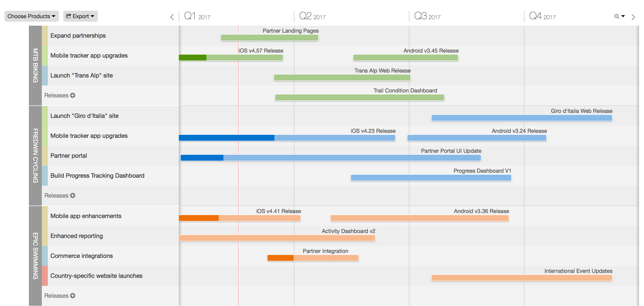Open the Choose Products dropdown
This screenshot has height=306, width=644.
click(31, 16)
